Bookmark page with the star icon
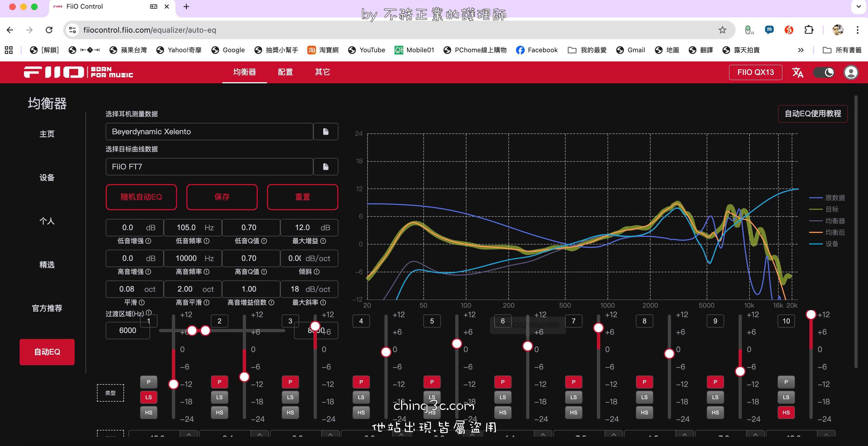 click(722, 30)
